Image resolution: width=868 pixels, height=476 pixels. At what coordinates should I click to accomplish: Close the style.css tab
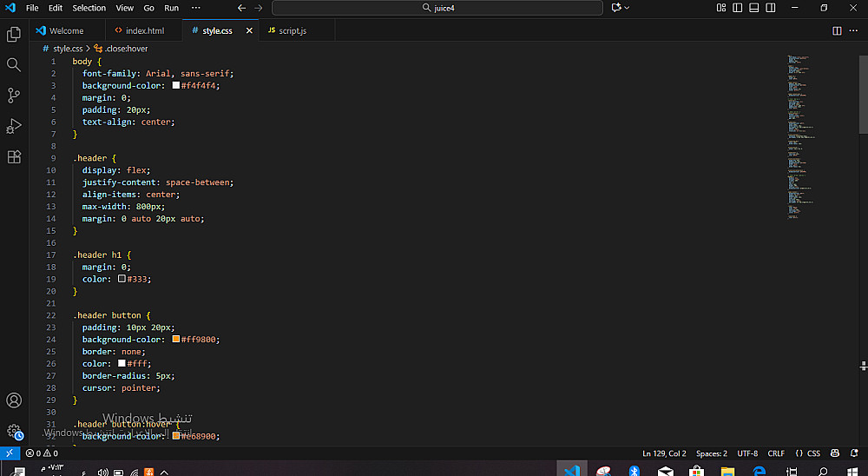click(x=249, y=30)
